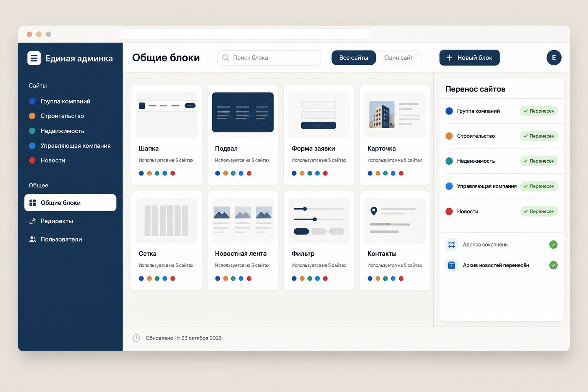Switch filter to Один сайт
Screen dimensions: 588x392
click(x=399, y=58)
